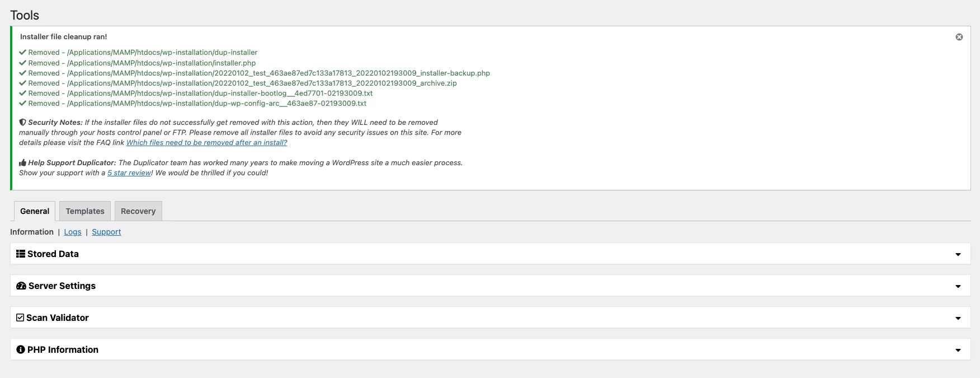The width and height of the screenshot is (980, 378).
Task: Click checkmark icon next to dup-installer removal
Action: click(22, 52)
